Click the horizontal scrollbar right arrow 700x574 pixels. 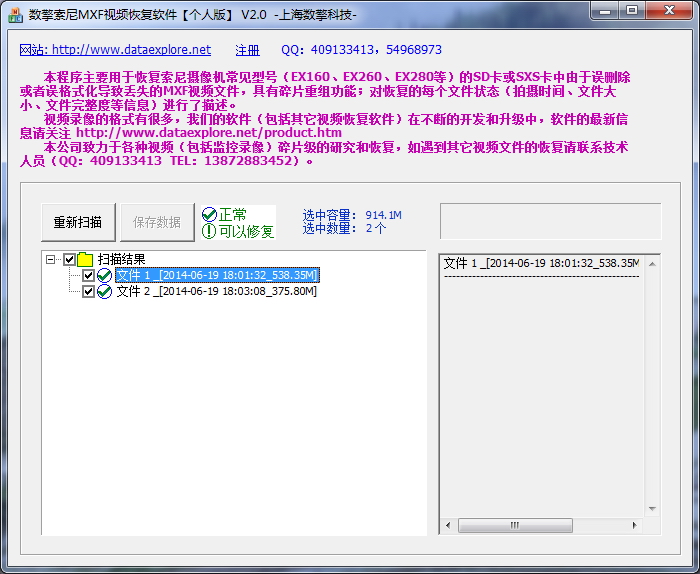pyautogui.click(x=634, y=525)
